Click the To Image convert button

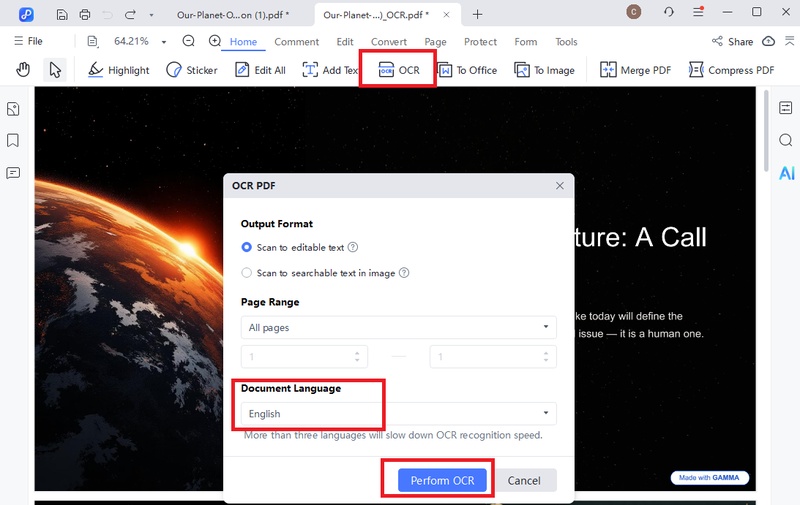coord(544,70)
